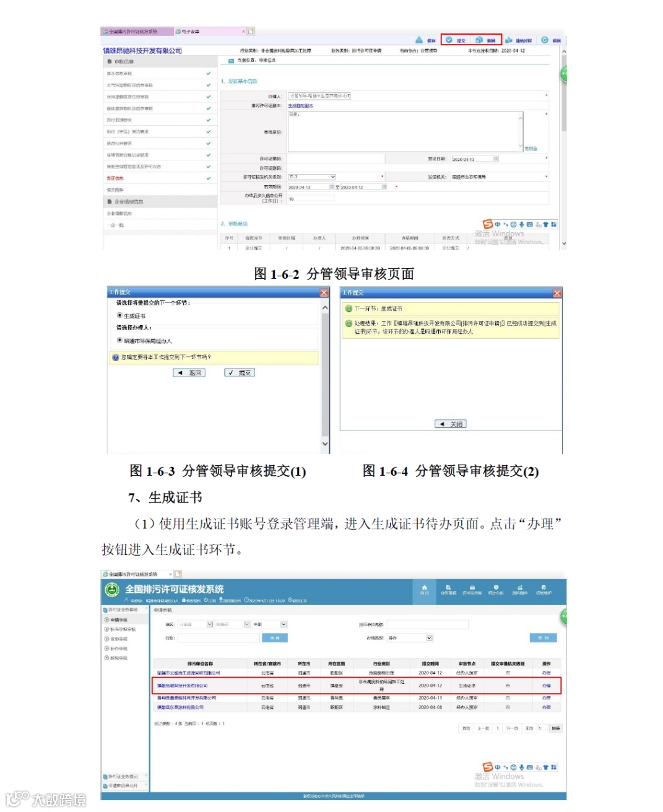Click 关闭 button in result dialog

451,424
